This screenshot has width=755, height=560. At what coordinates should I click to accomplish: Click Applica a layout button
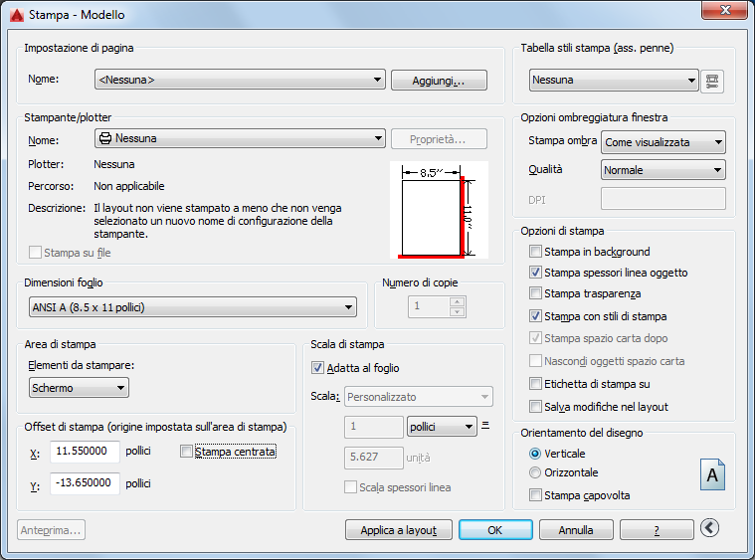399,530
